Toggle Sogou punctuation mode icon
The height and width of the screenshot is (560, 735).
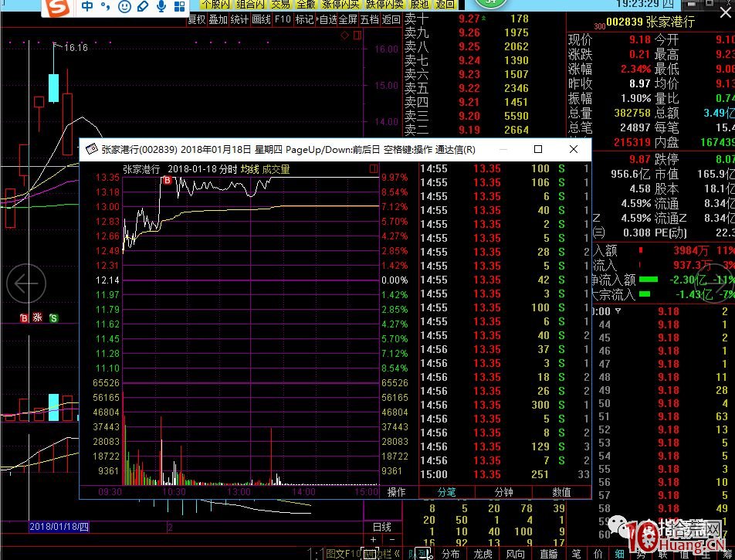click(106, 6)
